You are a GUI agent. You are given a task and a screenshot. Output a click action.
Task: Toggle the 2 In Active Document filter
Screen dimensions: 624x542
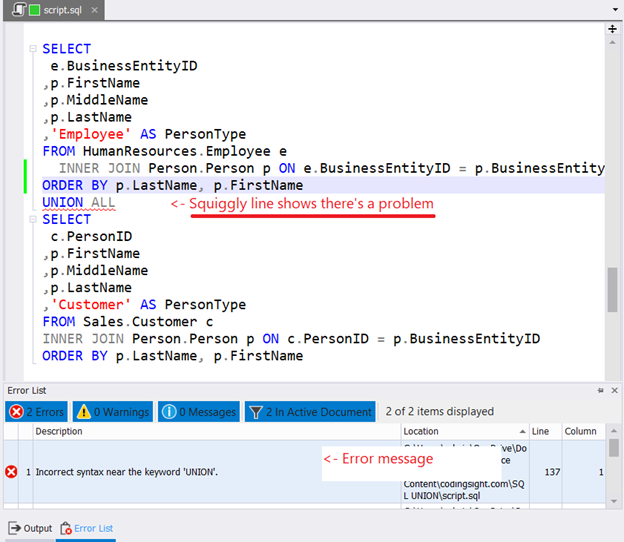coord(310,411)
